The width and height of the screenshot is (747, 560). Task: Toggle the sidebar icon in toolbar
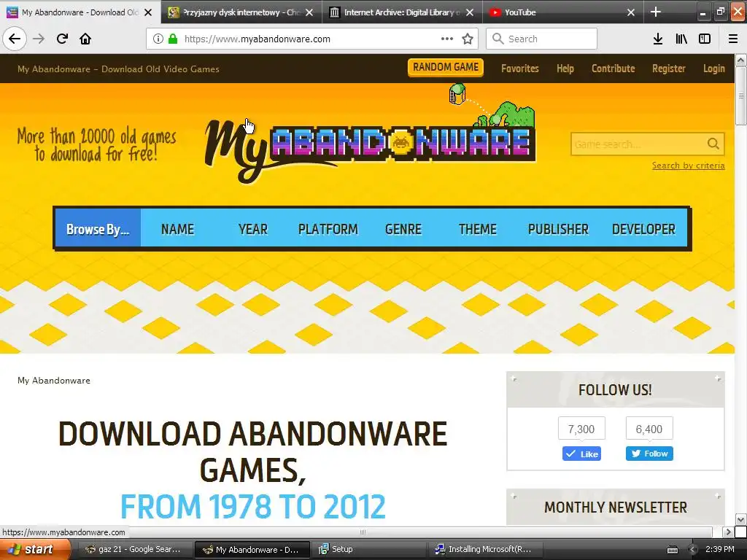[705, 39]
